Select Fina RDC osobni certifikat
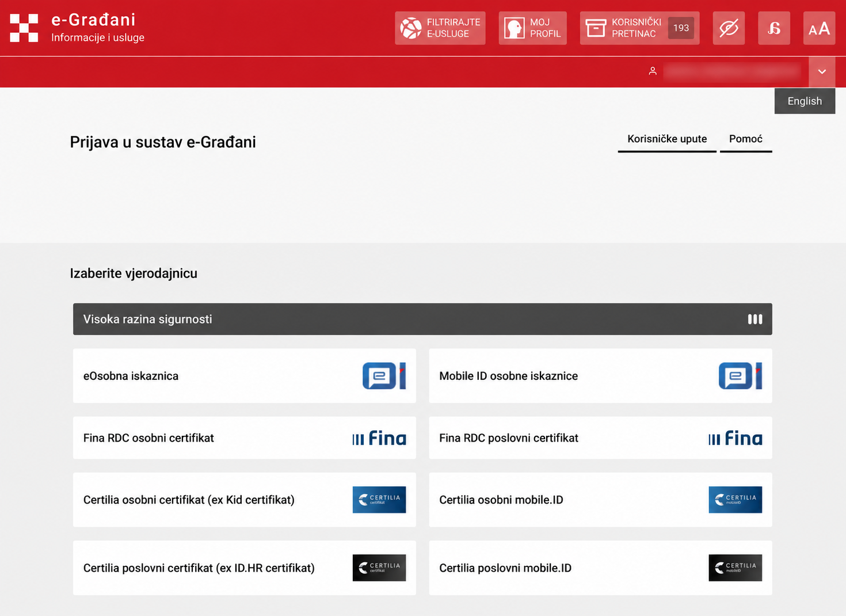 244,438
